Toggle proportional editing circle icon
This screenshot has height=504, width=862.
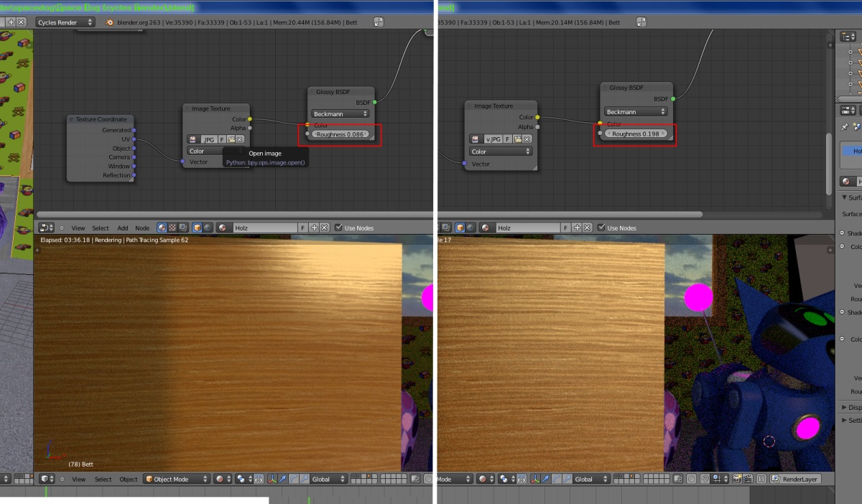[x=691, y=479]
